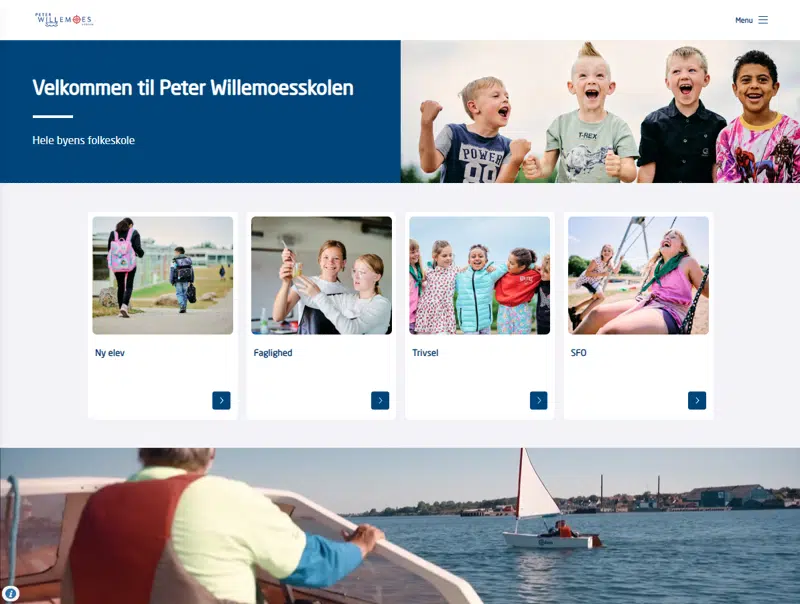Select the Faglighed photo of science experiment
800x604 pixels.
[x=321, y=275]
